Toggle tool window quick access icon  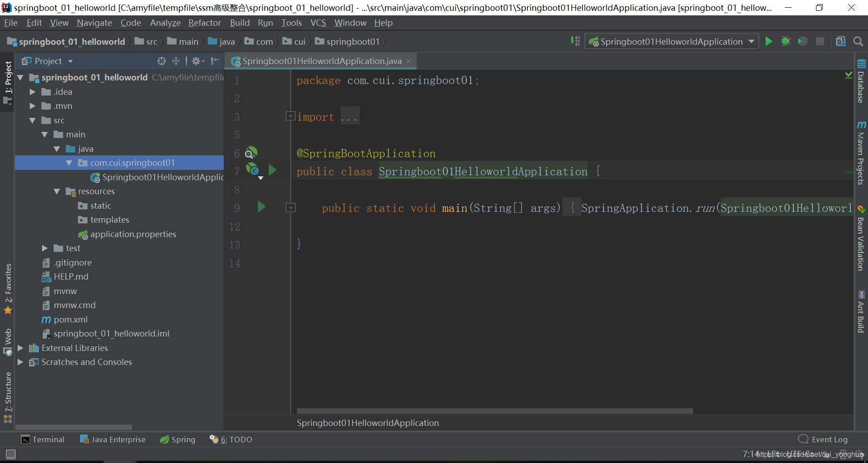coord(11,454)
